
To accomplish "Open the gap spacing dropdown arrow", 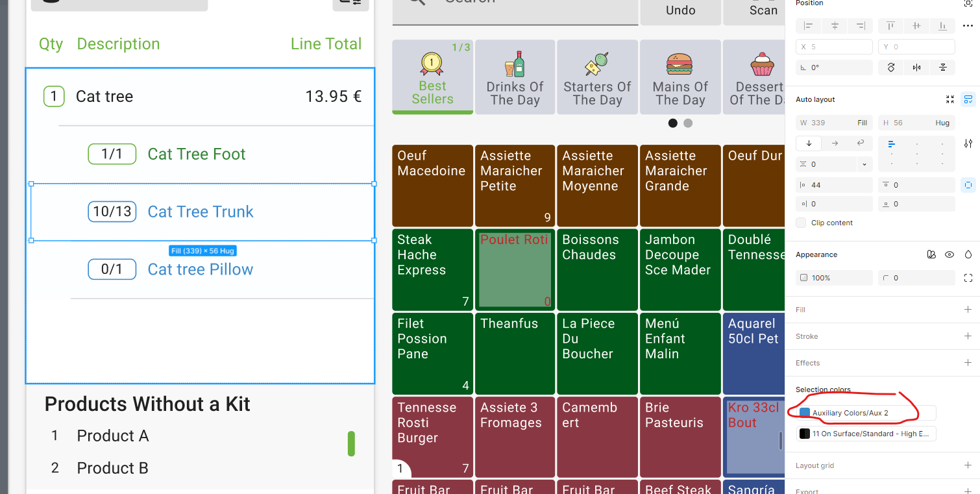I will [x=864, y=165].
